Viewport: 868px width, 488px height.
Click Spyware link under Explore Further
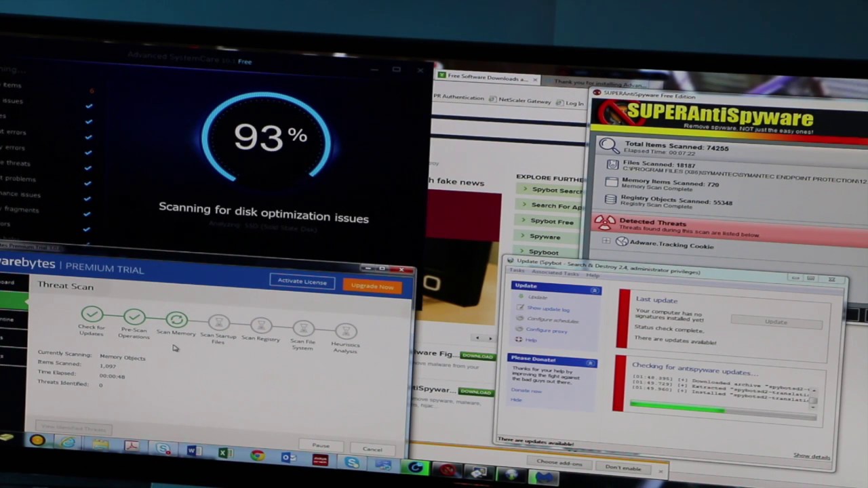point(546,237)
